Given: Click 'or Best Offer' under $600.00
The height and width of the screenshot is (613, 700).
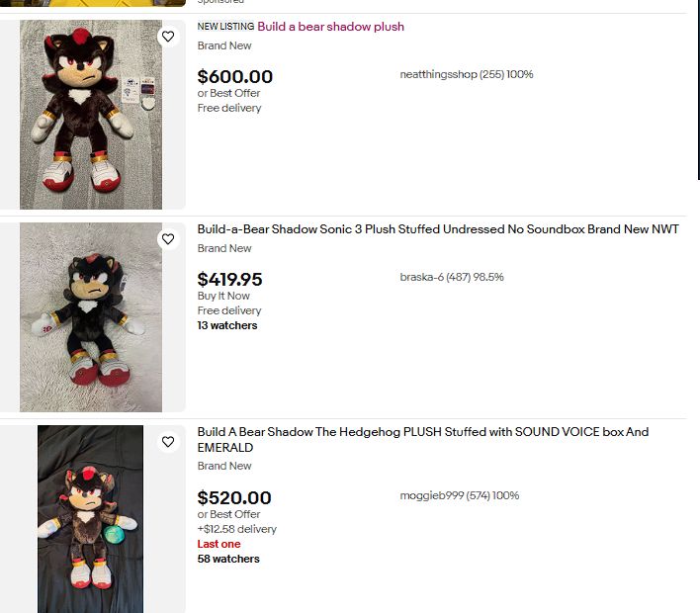Looking at the screenshot, I should (x=228, y=94).
